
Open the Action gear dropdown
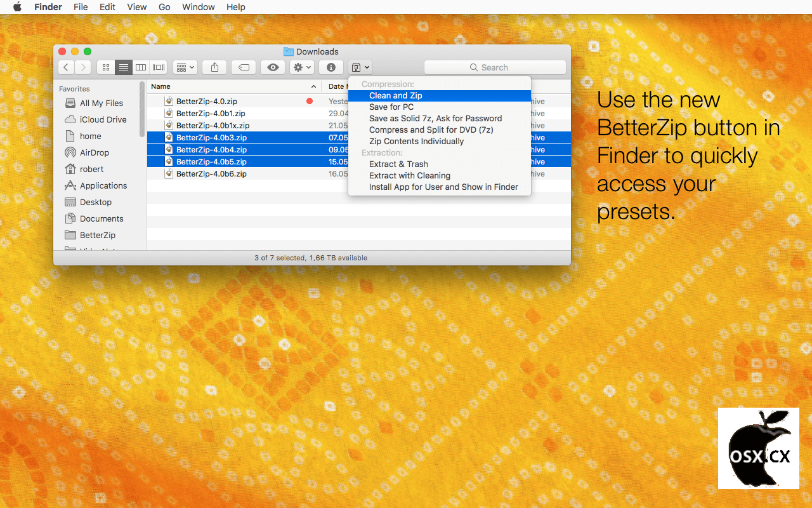click(x=302, y=67)
